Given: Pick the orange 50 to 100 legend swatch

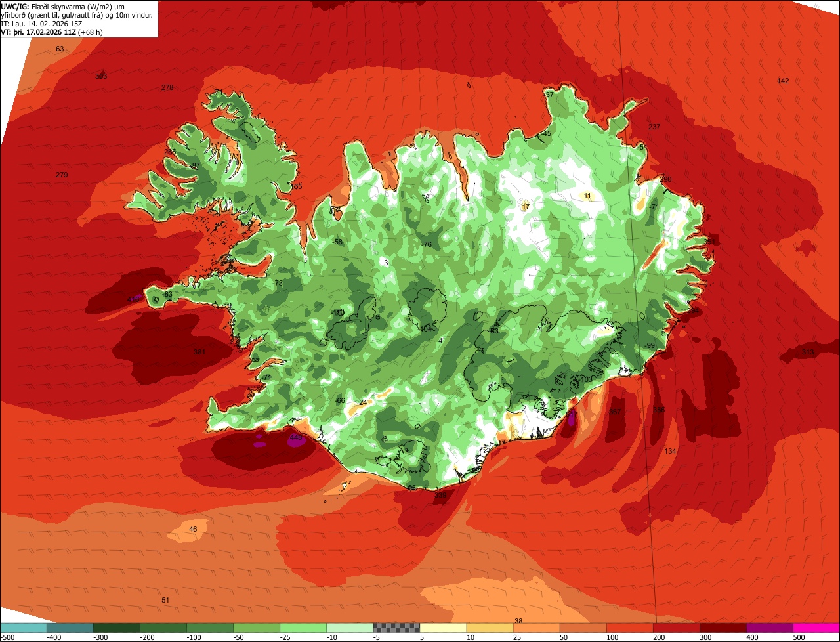Looking at the screenshot, I should 583,628.
